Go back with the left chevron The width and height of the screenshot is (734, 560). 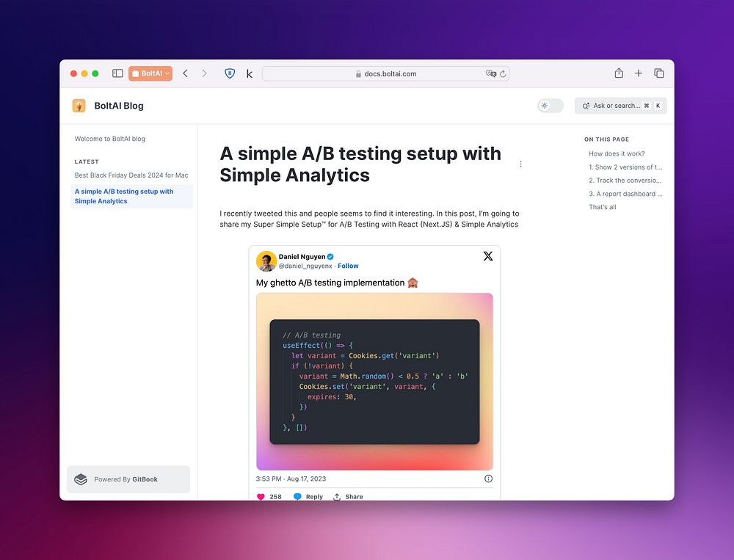coord(186,73)
